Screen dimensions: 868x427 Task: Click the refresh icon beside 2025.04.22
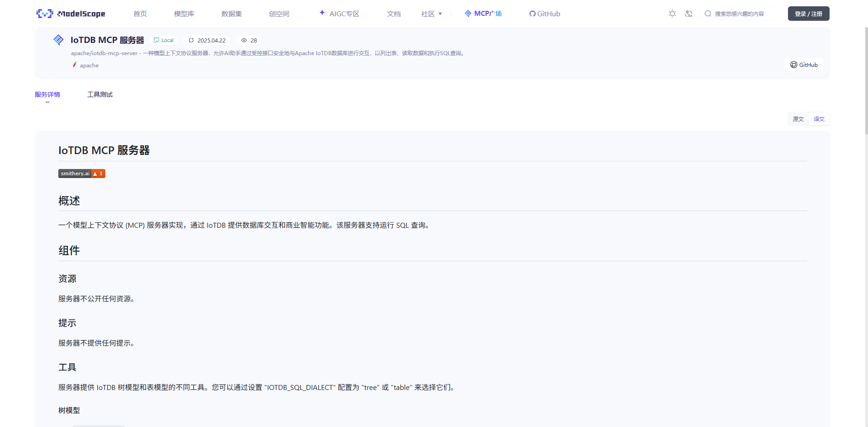tap(191, 40)
